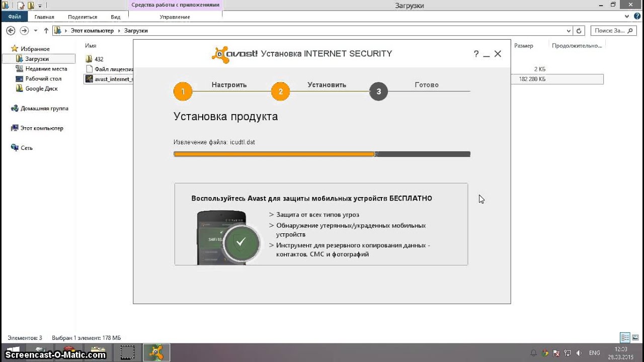Click Загрузки in the address path
The width and height of the screenshot is (644, 362).
[x=136, y=31]
